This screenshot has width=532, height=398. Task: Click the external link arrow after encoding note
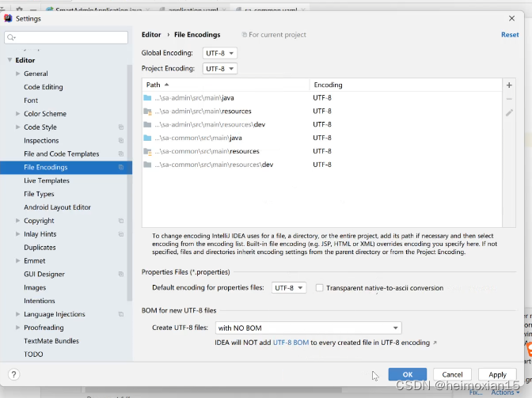pos(434,343)
